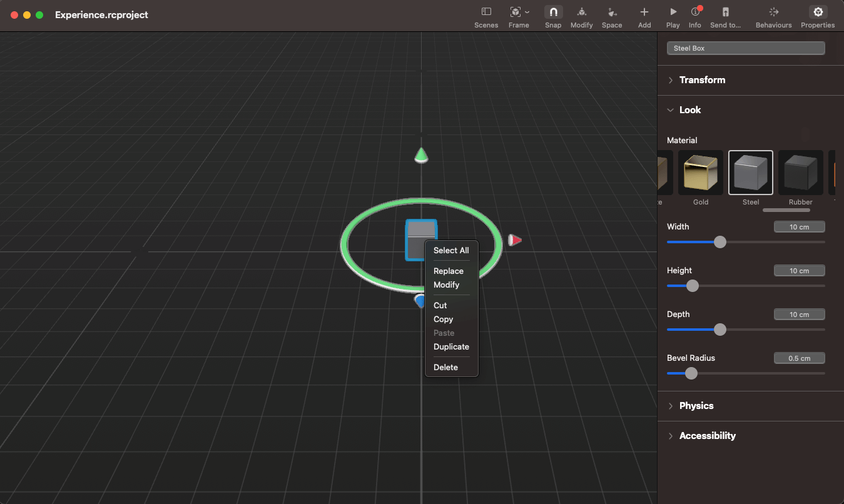Click the material list scrollbar
The width and height of the screenshot is (844, 504).
[x=786, y=210]
